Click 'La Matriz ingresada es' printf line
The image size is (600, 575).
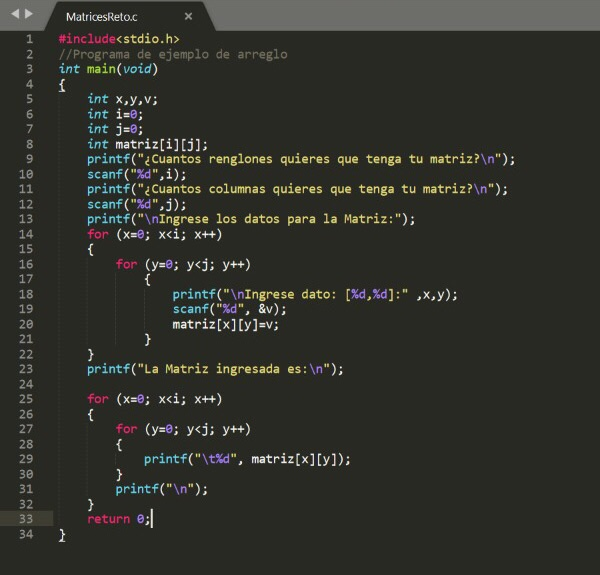point(215,369)
